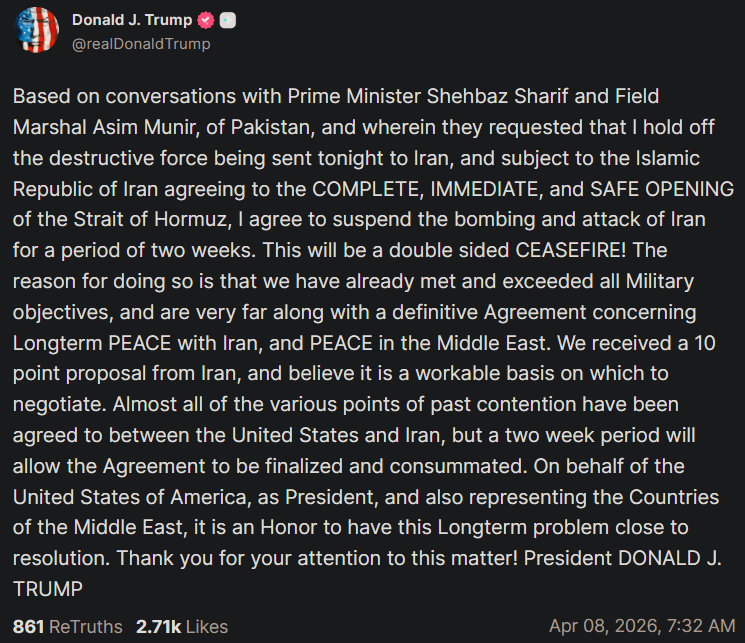Click the red verified checkmark badge

pos(207,20)
